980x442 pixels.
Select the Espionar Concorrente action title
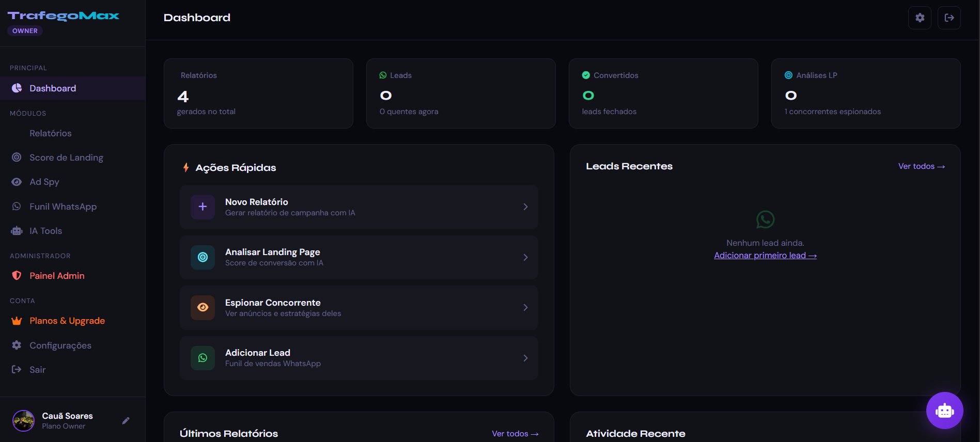click(273, 303)
